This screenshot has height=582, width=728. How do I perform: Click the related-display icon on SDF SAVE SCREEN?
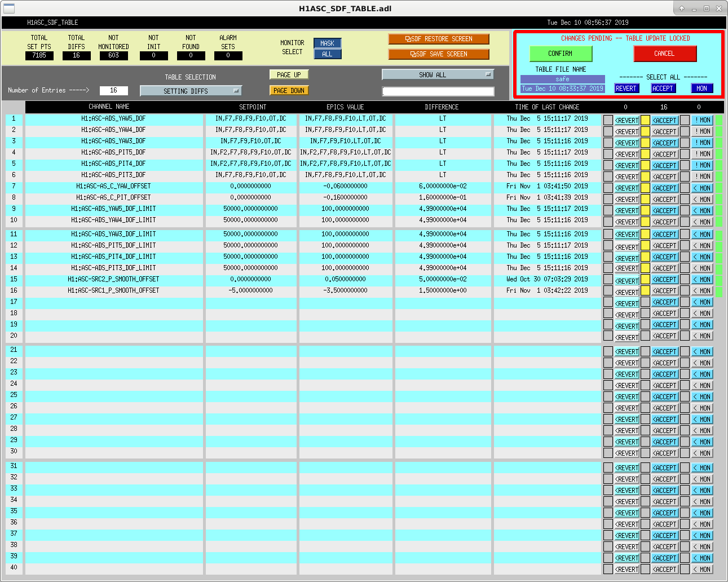[x=413, y=54]
